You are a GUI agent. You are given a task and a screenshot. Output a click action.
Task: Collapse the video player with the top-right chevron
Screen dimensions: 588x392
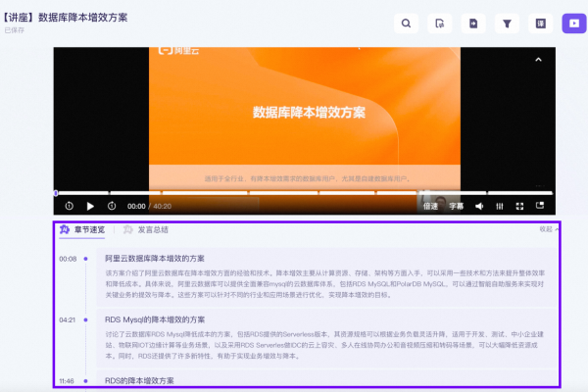pos(538,59)
